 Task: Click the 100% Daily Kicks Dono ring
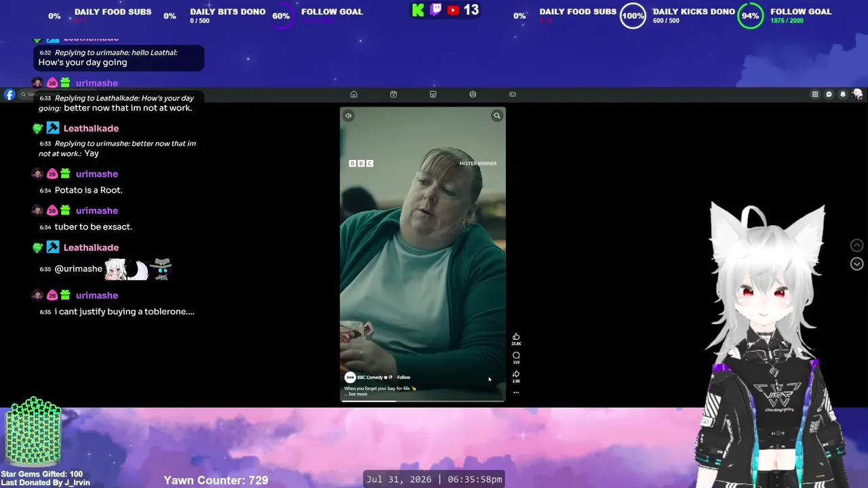pyautogui.click(x=633, y=16)
